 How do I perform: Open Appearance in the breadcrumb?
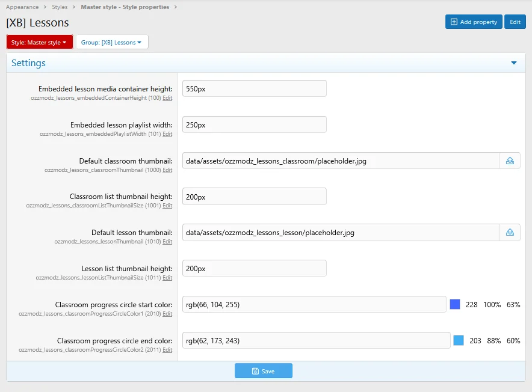click(x=22, y=7)
